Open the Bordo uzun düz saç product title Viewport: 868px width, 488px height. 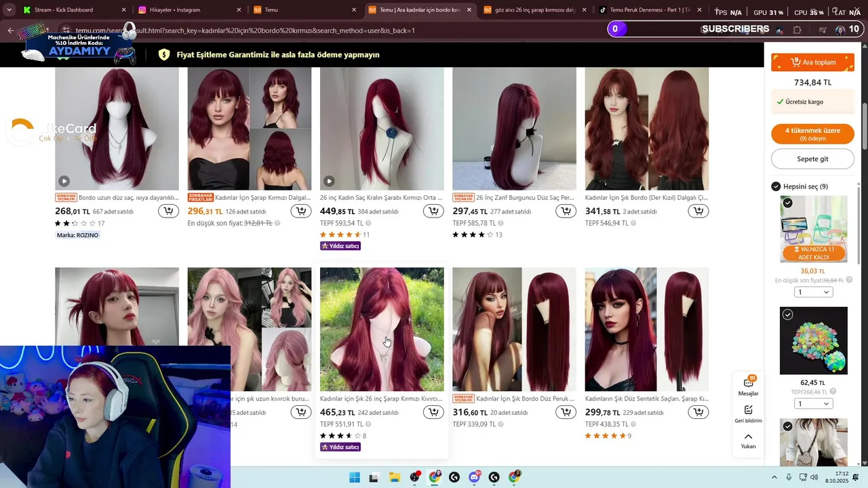point(129,198)
